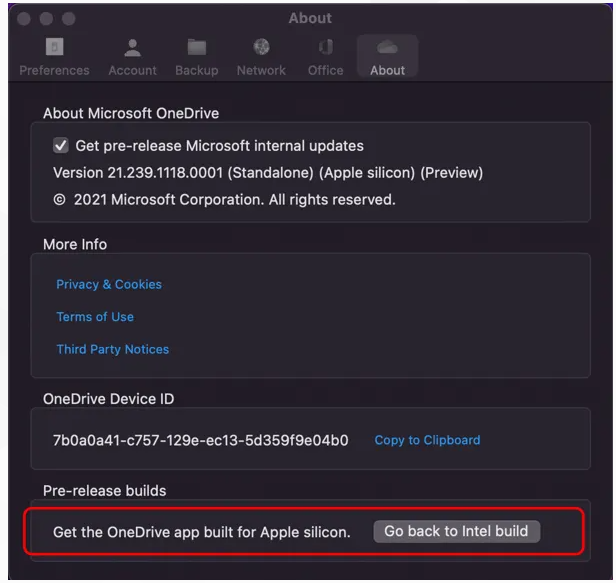Click 'Get the OneDrive app built for Apple silicon' text

pos(202,532)
